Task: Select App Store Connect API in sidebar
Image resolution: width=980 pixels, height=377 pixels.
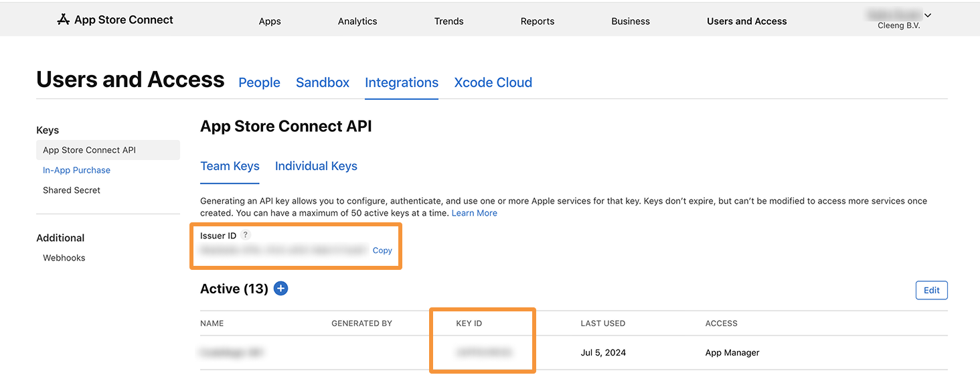Action: [x=108, y=150]
